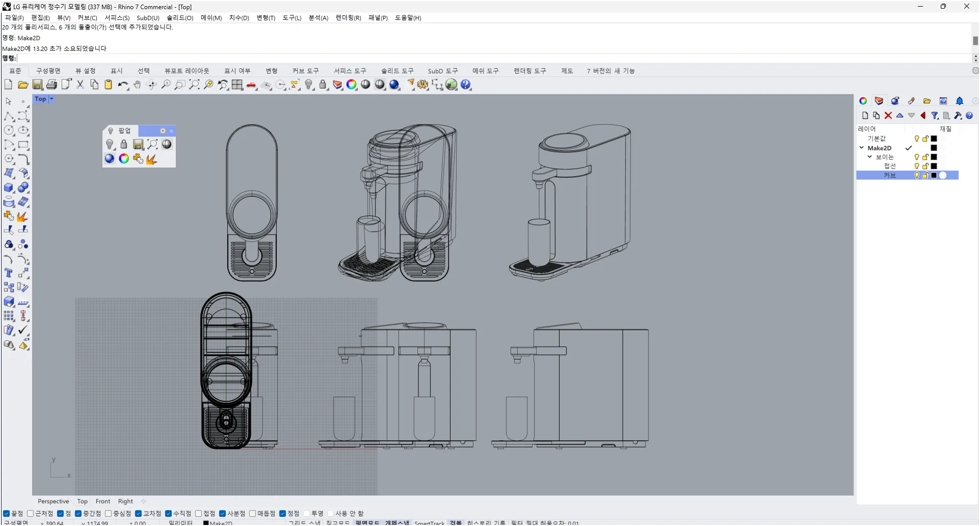Viewport: 980px width, 526px height.
Task: Click the Print icon in the toolbar
Action: point(51,85)
